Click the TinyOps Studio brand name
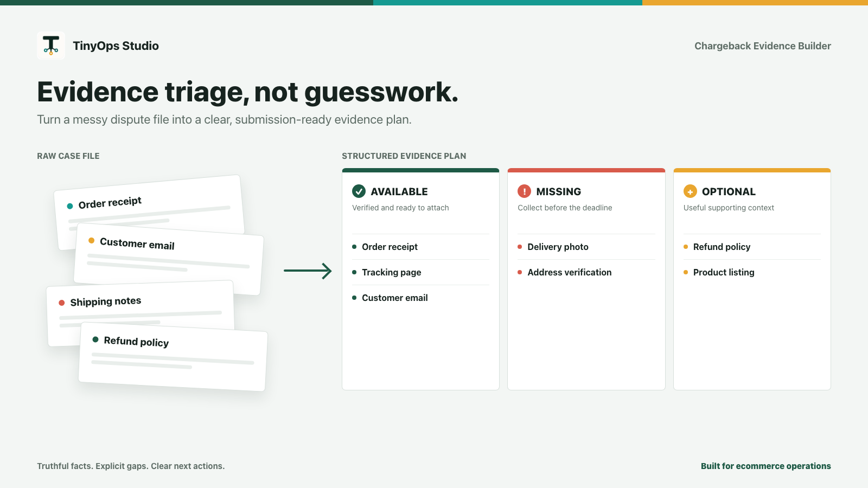The width and height of the screenshot is (868, 488). 116,46
